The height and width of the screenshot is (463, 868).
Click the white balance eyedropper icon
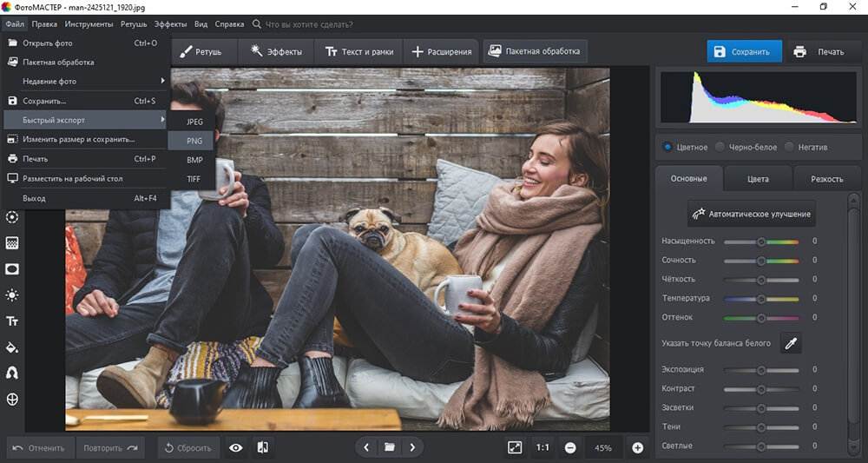point(790,343)
